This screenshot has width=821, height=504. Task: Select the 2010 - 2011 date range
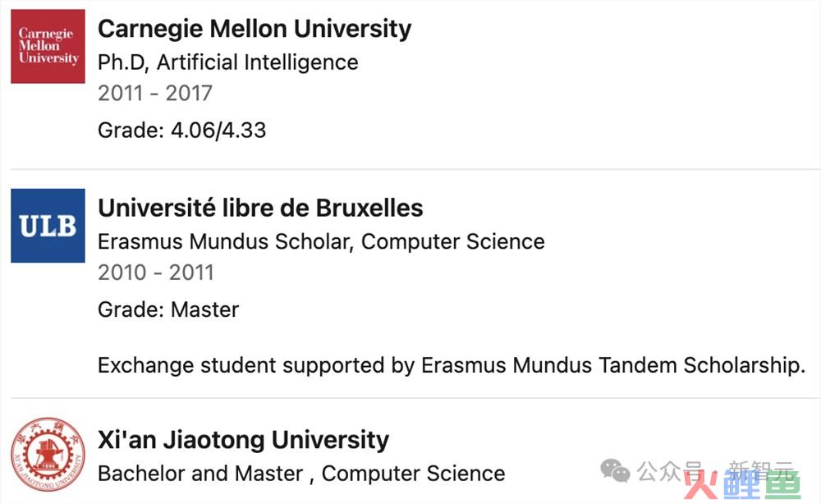156,273
